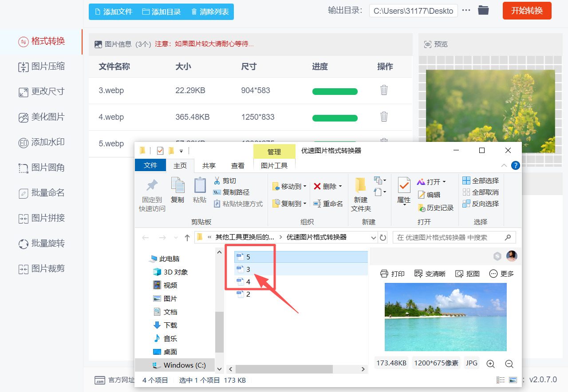Click Enhance (变清晰) in the preview pane
Screen dimensions: 568x392
(430, 274)
